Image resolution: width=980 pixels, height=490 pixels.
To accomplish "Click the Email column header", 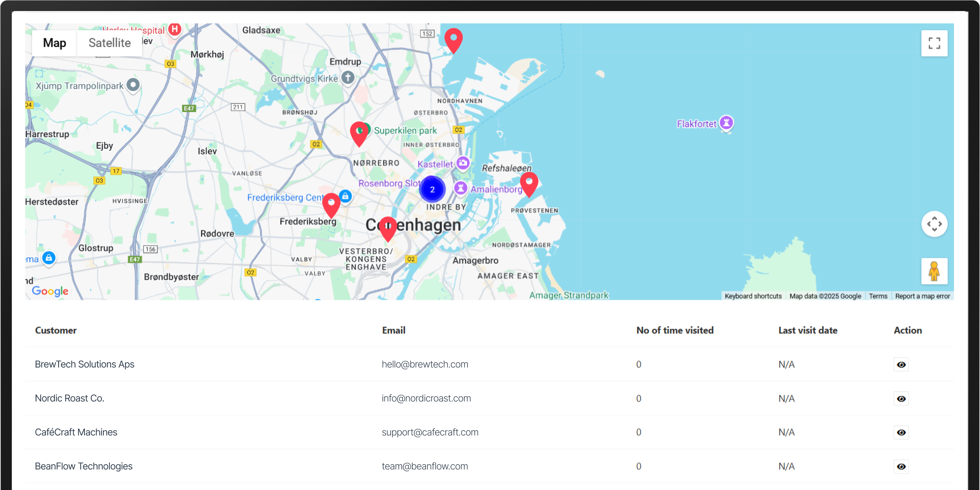I will pos(394,330).
